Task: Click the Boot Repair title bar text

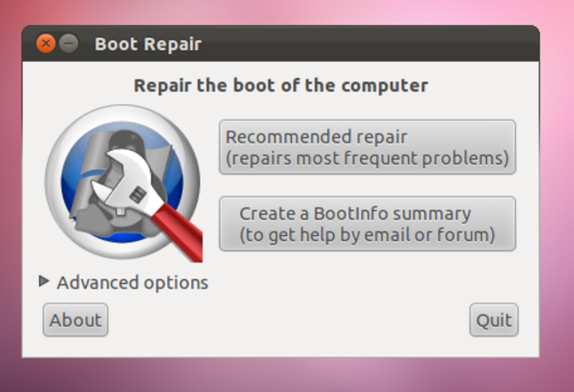Action: pyautogui.click(x=148, y=44)
